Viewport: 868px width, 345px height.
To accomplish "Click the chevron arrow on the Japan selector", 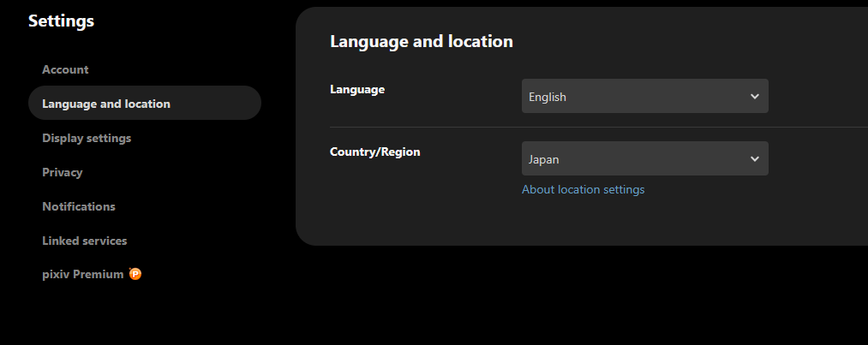I will pos(754,159).
